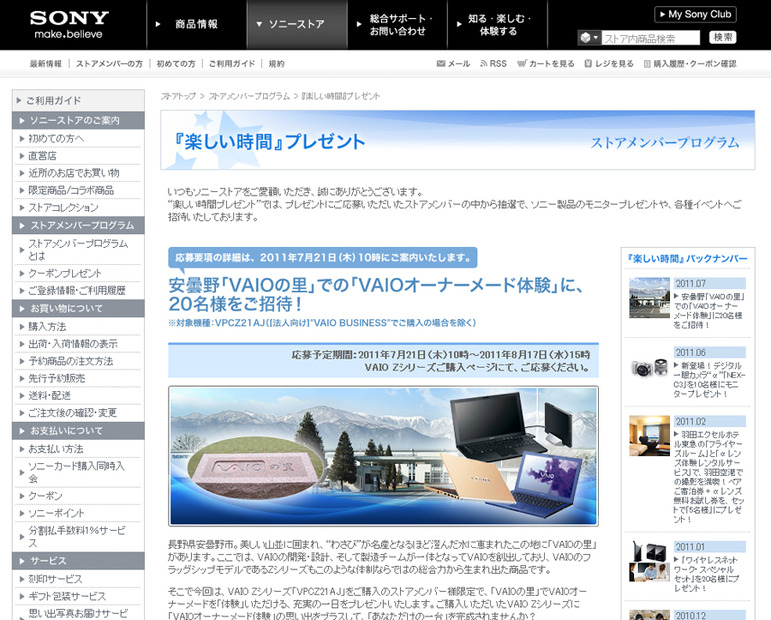The width and height of the screenshot is (771, 620).
Task: Focus the ストア内商品検索 search field
Action: point(650,38)
